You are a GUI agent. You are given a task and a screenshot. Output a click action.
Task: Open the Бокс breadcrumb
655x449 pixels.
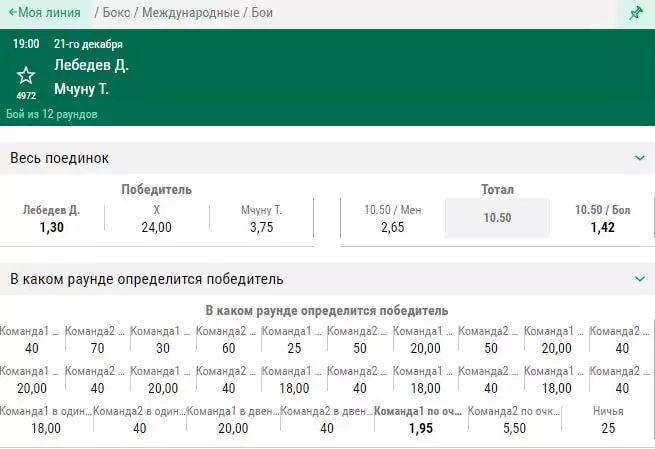116,13
